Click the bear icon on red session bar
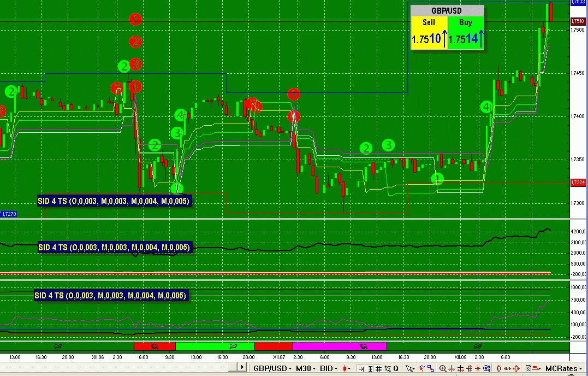588x376 pixels. [x=154, y=346]
